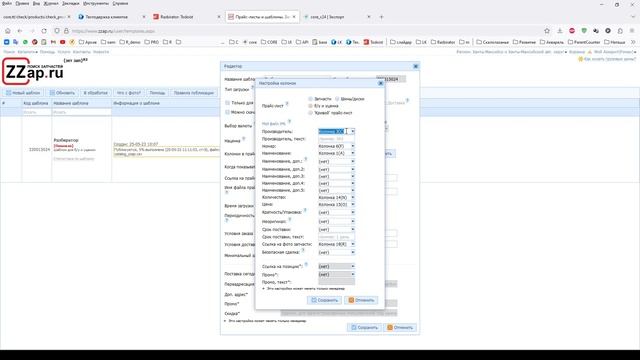Toggle the Только для checkbox in Редактор
Screen dimensions: 640x360
228,103
